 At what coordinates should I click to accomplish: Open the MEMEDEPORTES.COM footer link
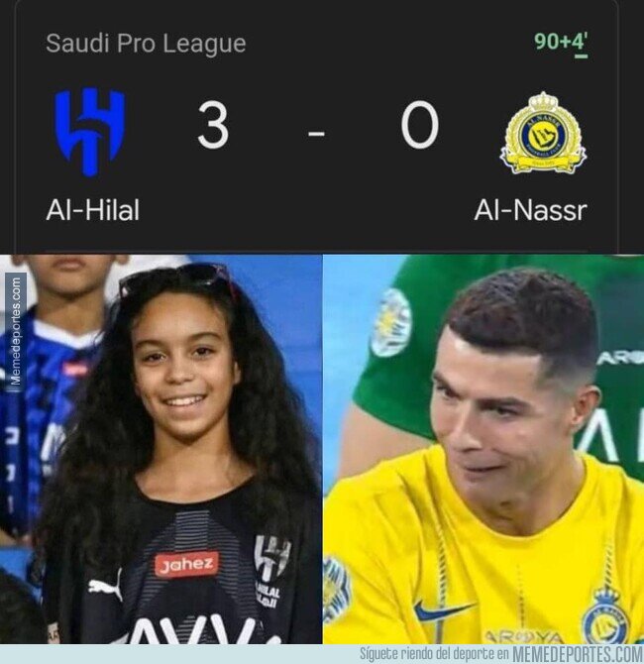point(578,654)
